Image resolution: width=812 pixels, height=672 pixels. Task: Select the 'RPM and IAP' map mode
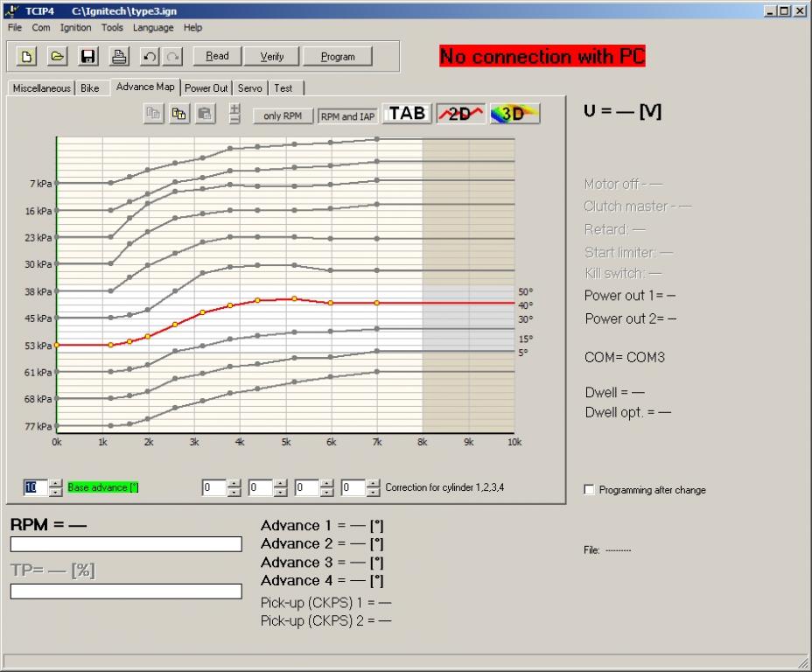pos(347,116)
